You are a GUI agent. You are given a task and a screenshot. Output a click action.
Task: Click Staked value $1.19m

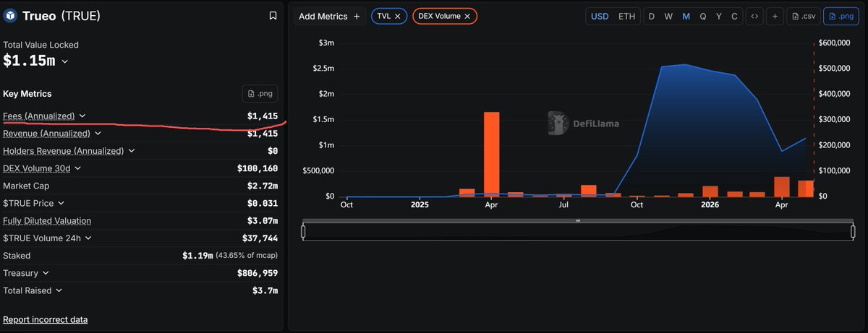tap(197, 256)
